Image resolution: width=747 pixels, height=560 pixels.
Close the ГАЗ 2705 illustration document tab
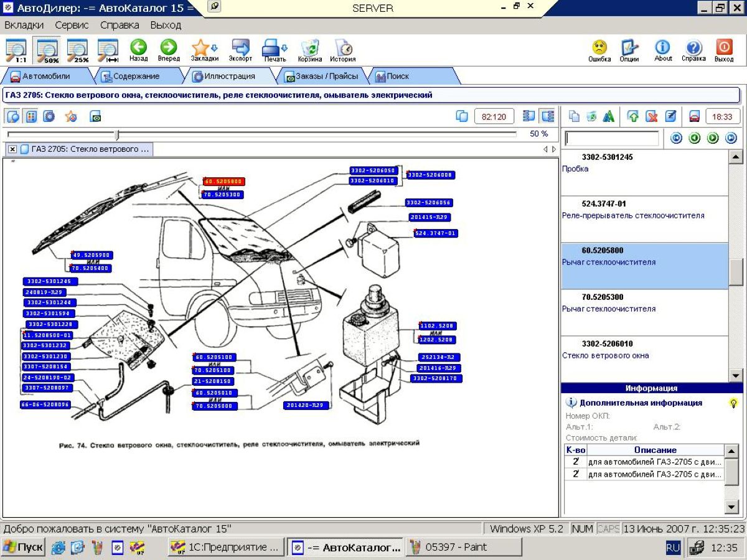tap(12, 149)
